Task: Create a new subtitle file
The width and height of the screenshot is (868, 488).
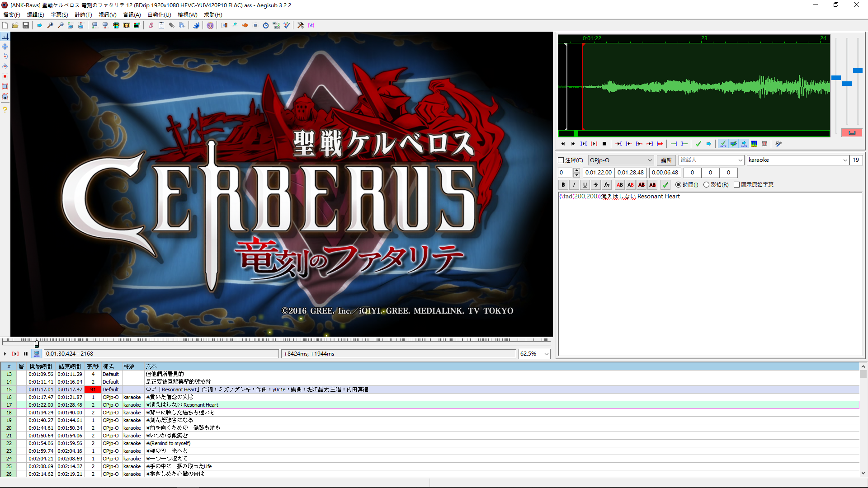Action: [5, 25]
